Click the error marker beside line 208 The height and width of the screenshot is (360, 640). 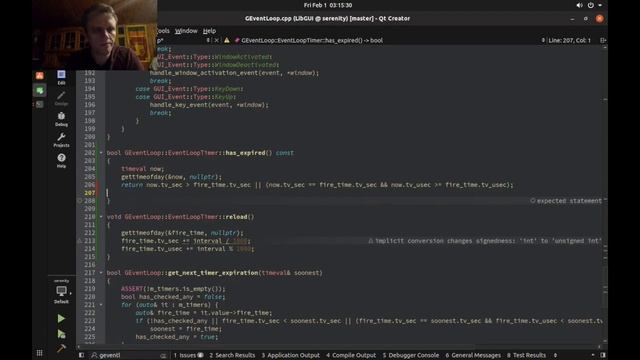pyautogui.click(x=80, y=201)
